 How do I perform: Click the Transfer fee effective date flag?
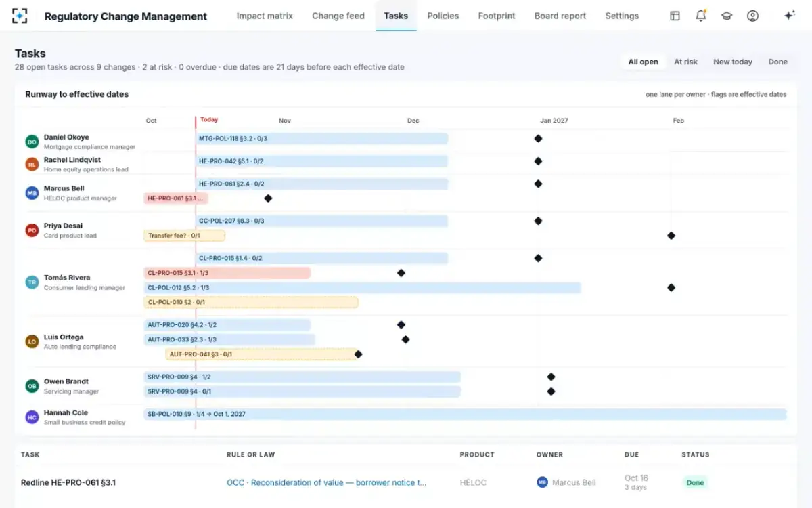click(671, 236)
